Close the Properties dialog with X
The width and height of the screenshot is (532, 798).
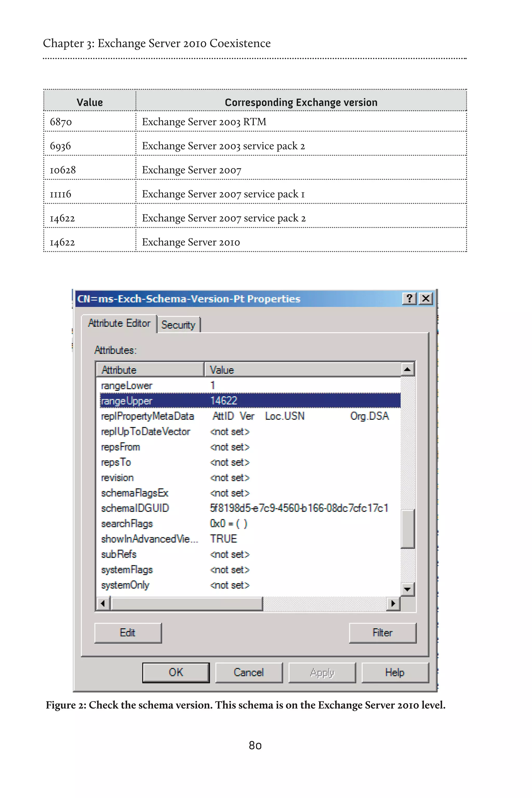click(426, 298)
